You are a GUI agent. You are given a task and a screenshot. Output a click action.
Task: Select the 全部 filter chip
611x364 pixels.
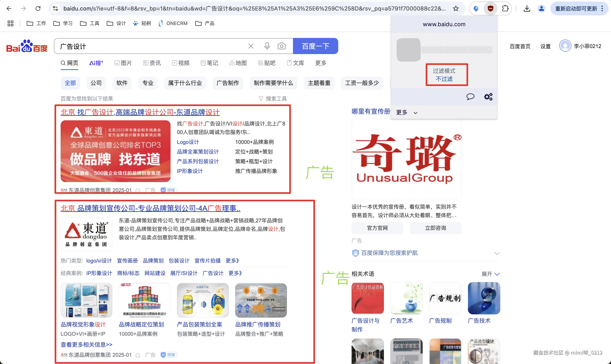tap(70, 83)
